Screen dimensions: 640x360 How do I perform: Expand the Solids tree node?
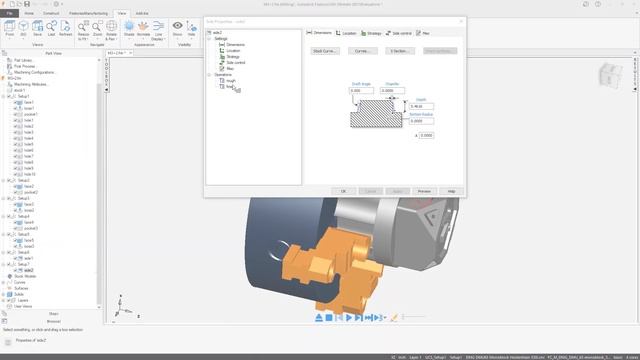pyautogui.click(x=4, y=294)
